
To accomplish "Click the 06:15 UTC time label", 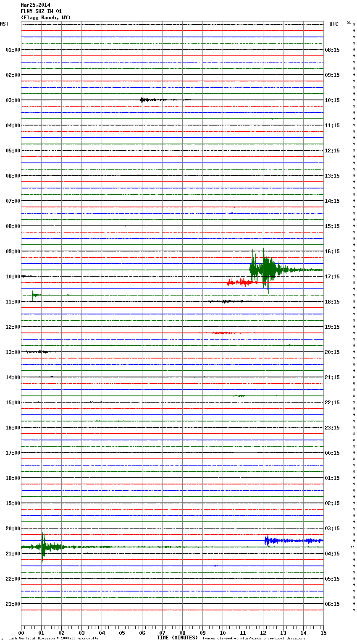I will (x=332, y=604).
